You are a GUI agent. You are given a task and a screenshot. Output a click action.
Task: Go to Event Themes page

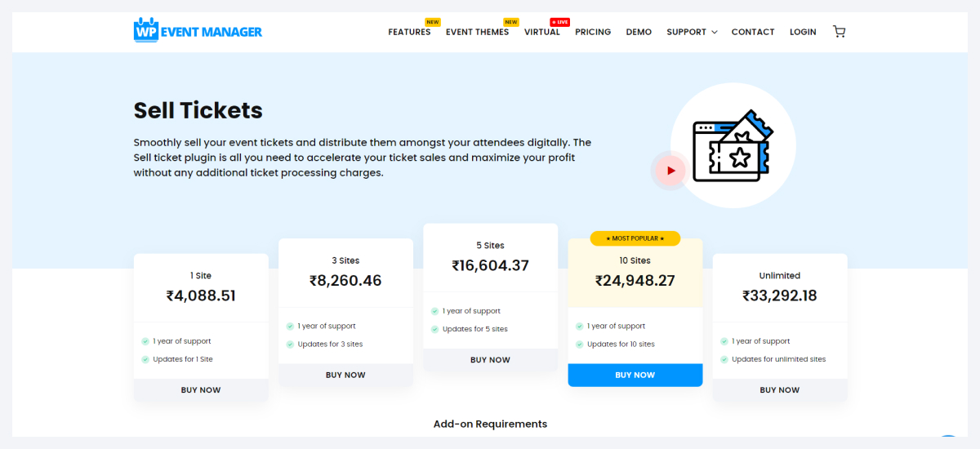tap(477, 32)
